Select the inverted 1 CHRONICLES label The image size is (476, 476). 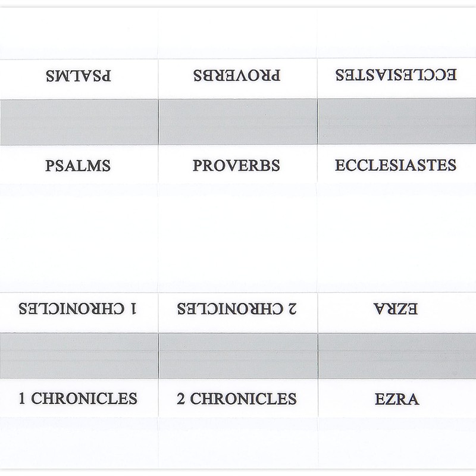coord(78,309)
